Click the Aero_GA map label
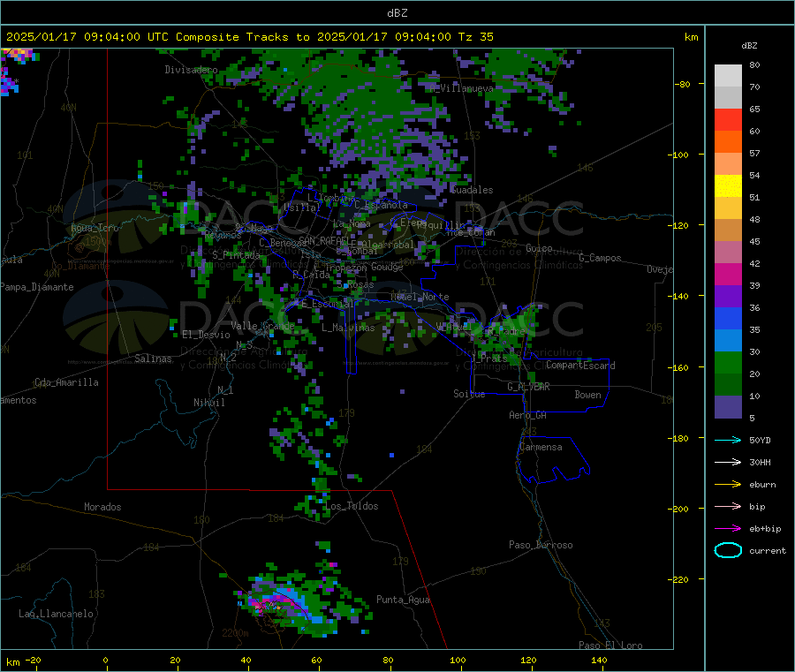Screen dimensions: 795x672 pos(528,415)
